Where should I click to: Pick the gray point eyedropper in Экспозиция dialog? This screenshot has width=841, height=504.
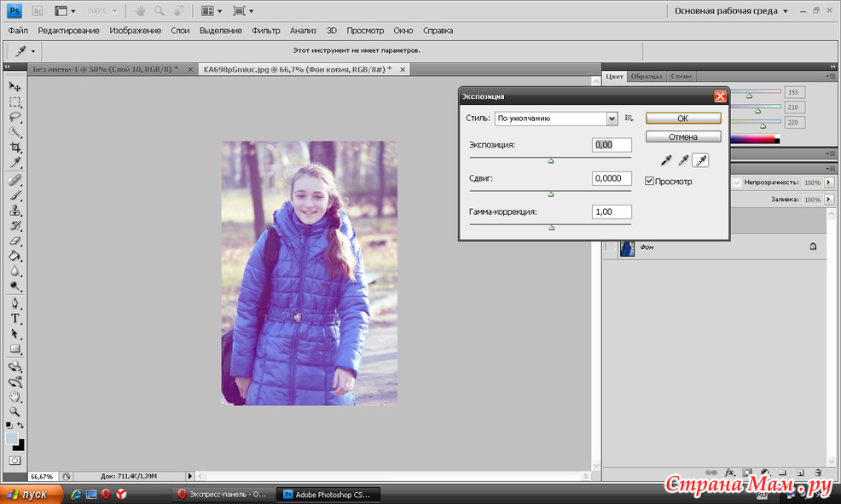[x=682, y=159]
